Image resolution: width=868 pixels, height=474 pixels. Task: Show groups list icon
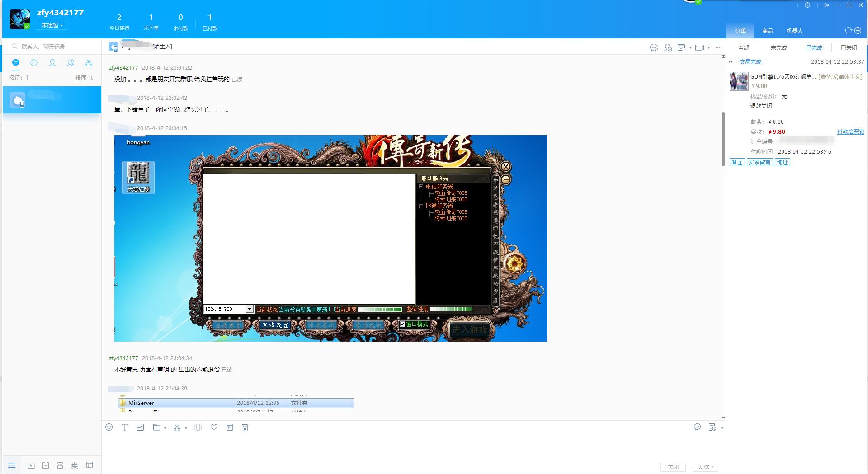point(71,63)
